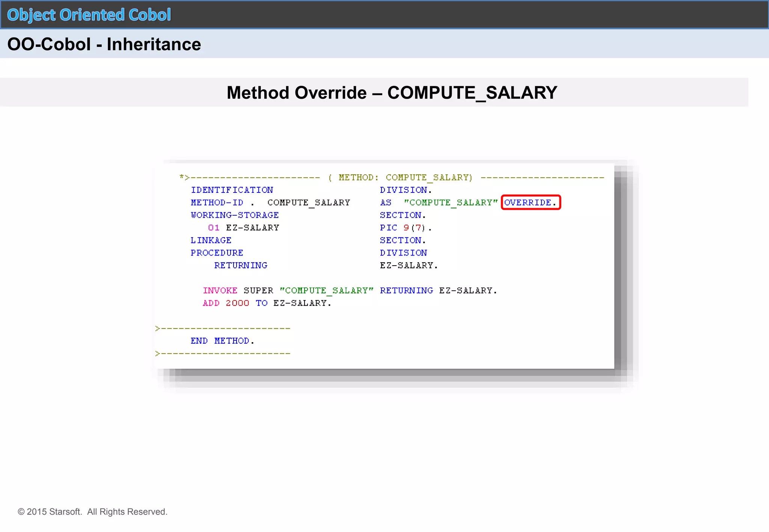
Task: Click the LINKAGE keyword
Action: [x=211, y=240]
